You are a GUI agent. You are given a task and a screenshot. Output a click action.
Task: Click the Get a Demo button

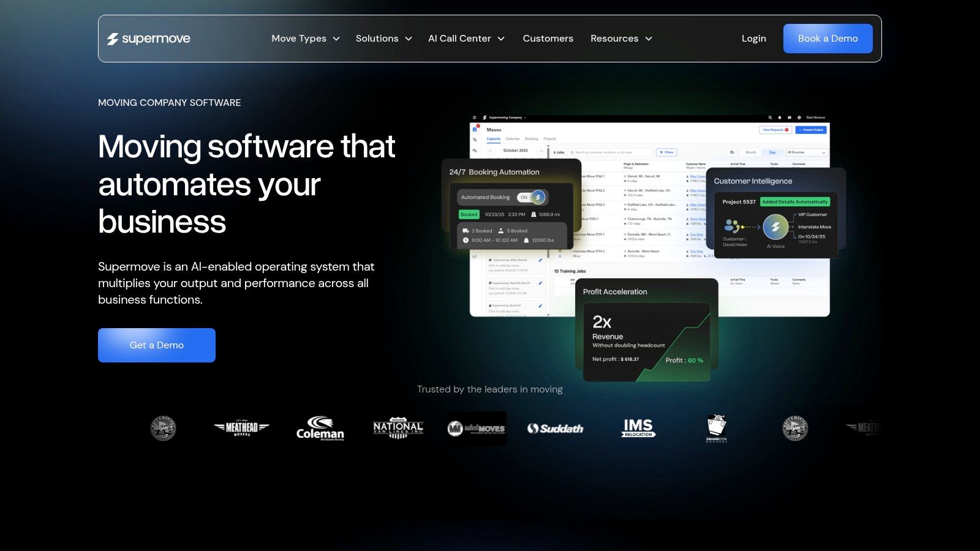(157, 345)
